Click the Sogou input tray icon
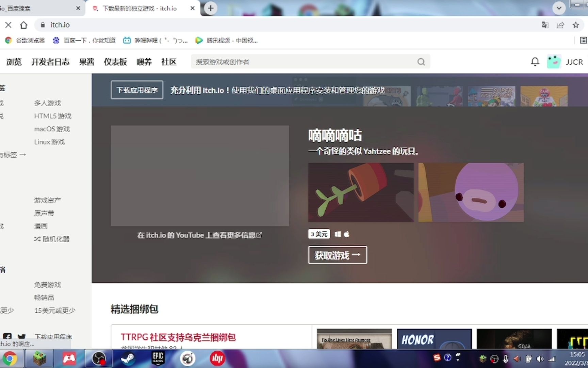Viewport: 588px width, 368px height. [x=437, y=357]
